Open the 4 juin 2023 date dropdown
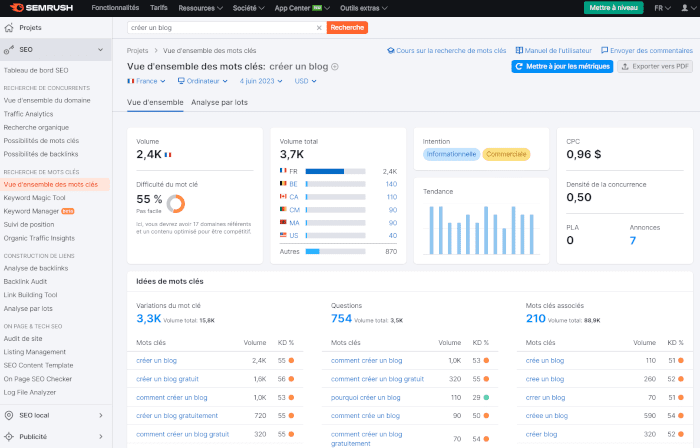 pyautogui.click(x=261, y=81)
